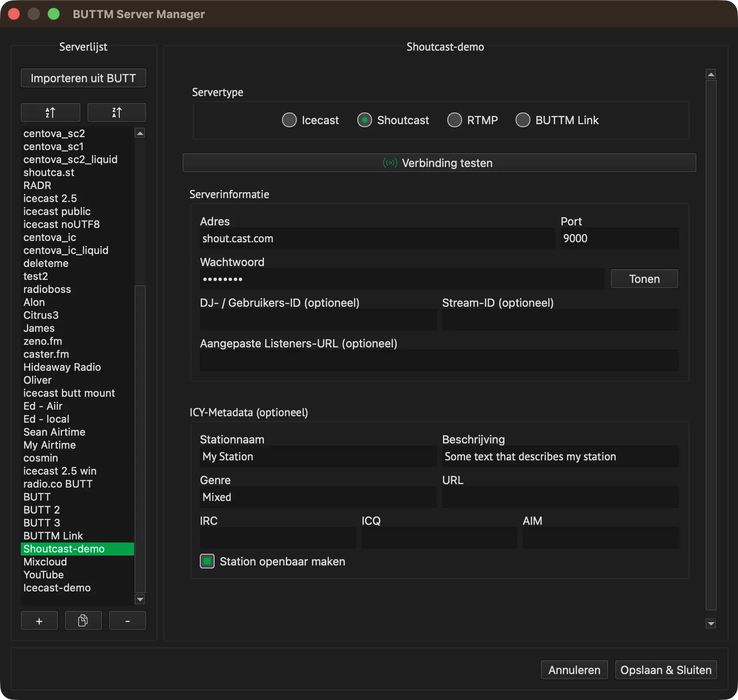This screenshot has width=738, height=700.
Task: Select the Mixcloud server entry
Action: point(77,562)
